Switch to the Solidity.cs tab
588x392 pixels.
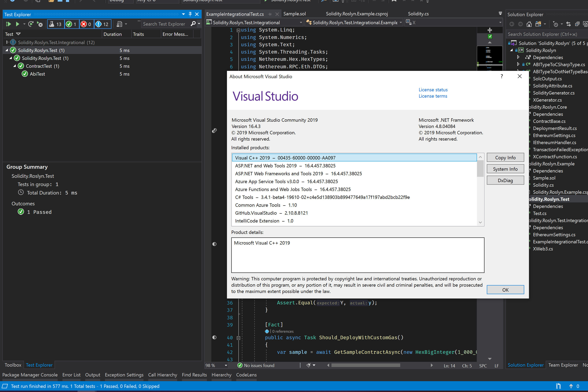coord(418,14)
